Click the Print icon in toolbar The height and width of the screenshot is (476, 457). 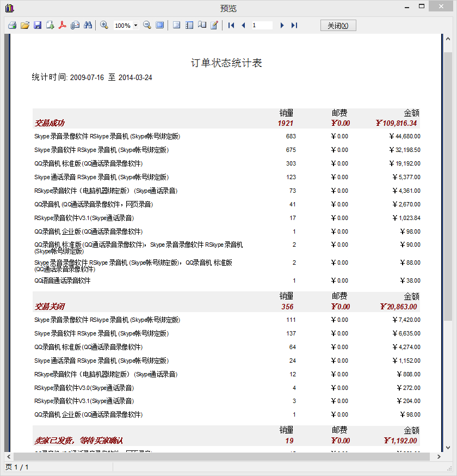[12, 25]
